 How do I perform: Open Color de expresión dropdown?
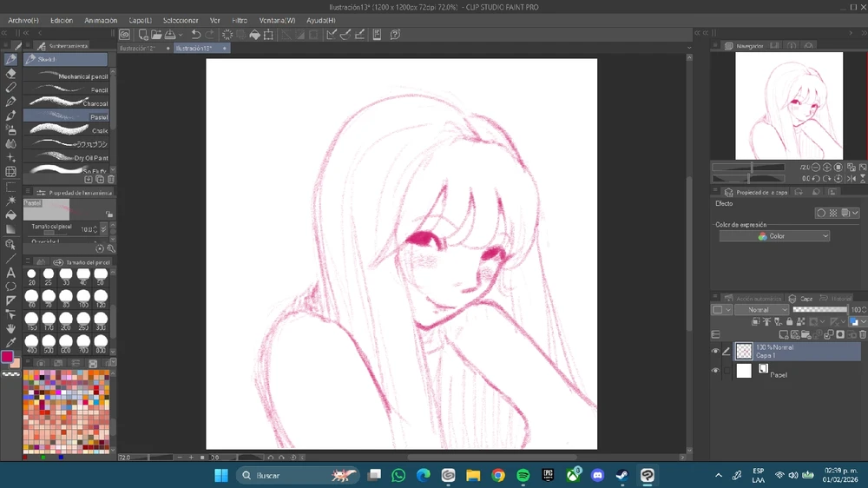click(x=774, y=236)
